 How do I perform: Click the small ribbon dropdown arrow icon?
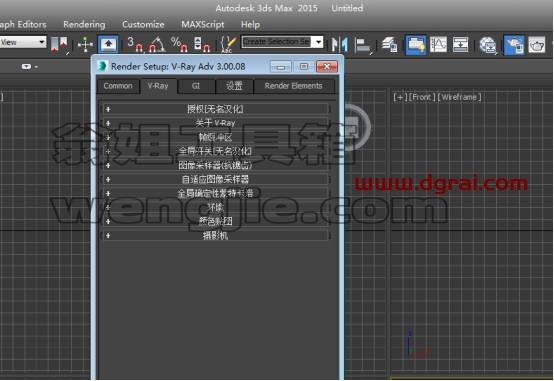click(29, 66)
